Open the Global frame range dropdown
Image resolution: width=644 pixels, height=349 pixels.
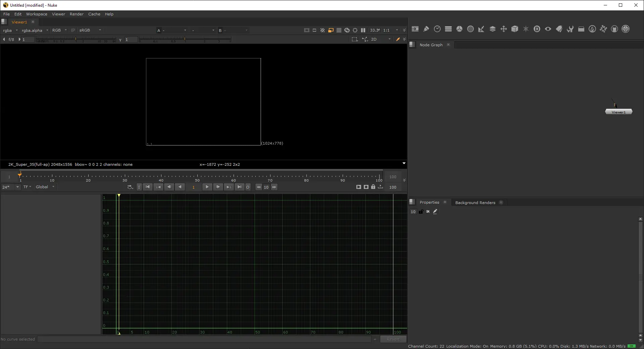[x=45, y=187]
